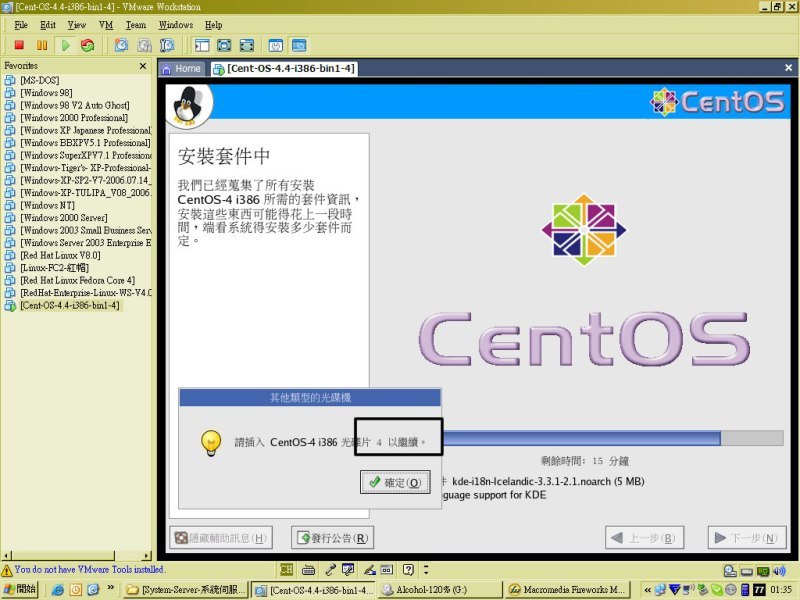Click the Summary view toolbar icon
800x600 pixels.
point(276,45)
